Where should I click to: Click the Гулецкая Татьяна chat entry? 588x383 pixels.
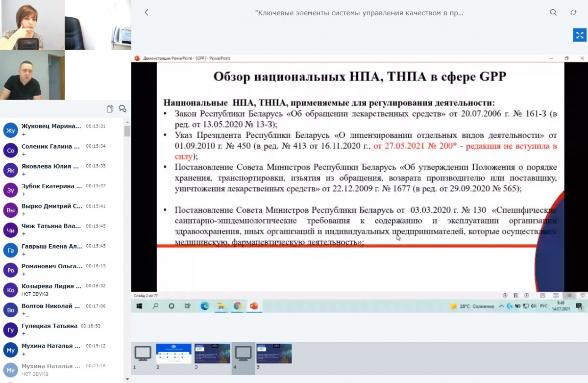click(x=49, y=329)
